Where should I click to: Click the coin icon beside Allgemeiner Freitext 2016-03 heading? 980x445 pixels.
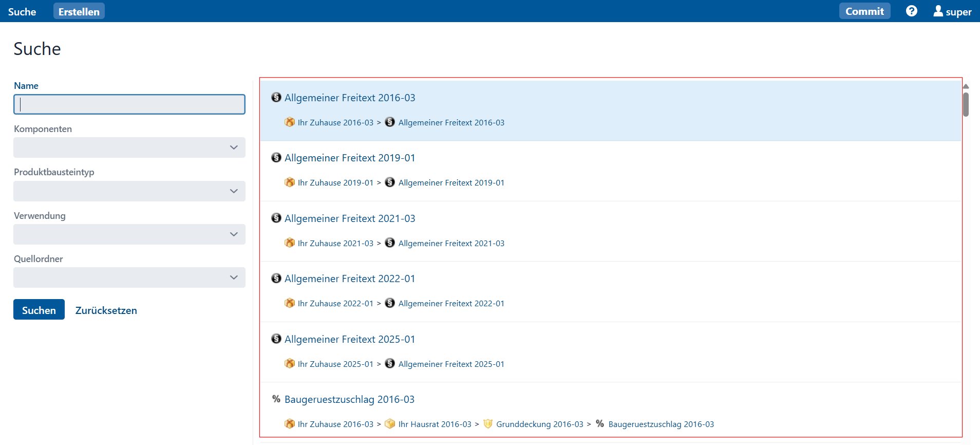click(276, 97)
